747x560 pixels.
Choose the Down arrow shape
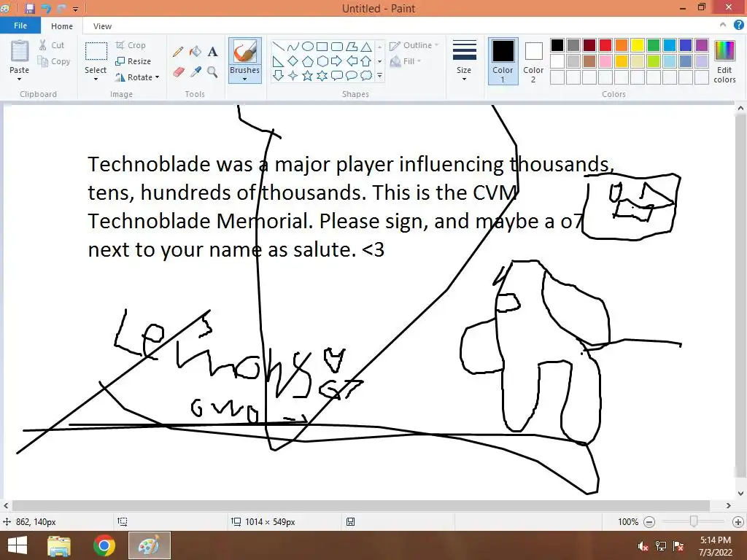pos(278,75)
